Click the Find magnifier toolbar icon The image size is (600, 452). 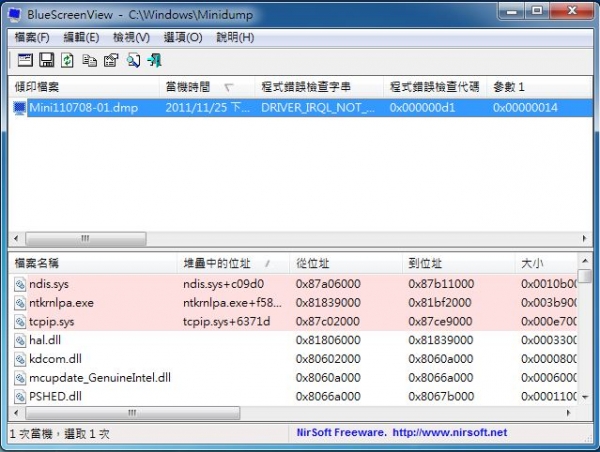132,60
